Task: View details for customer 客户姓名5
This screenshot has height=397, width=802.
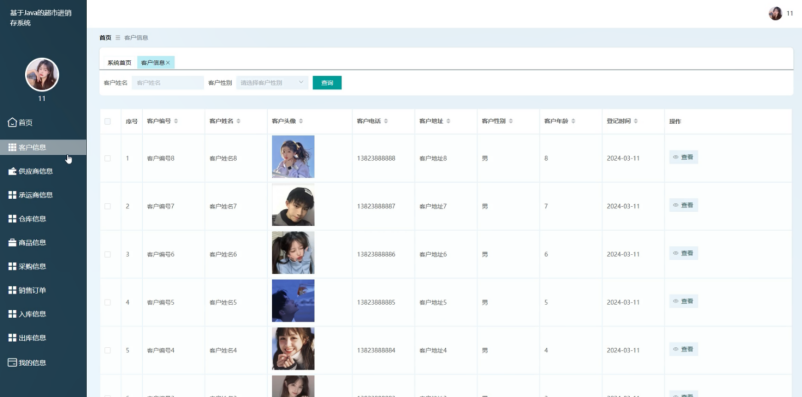Action: [x=683, y=301]
